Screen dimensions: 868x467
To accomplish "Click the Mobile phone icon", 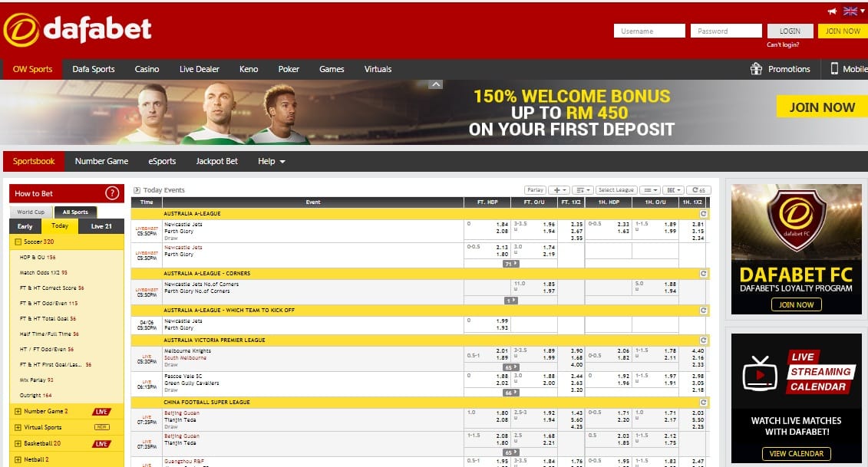I will tap(834, 69).
